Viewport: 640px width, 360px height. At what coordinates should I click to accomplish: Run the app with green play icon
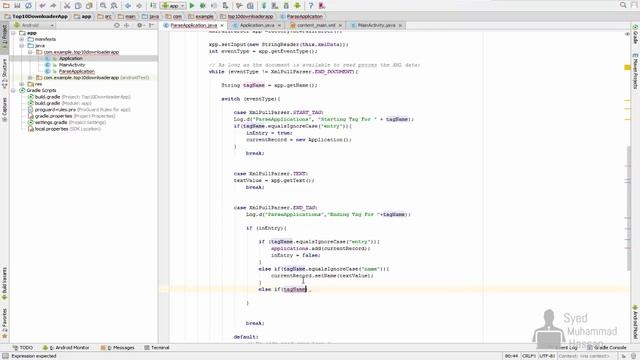pos(192,5)
